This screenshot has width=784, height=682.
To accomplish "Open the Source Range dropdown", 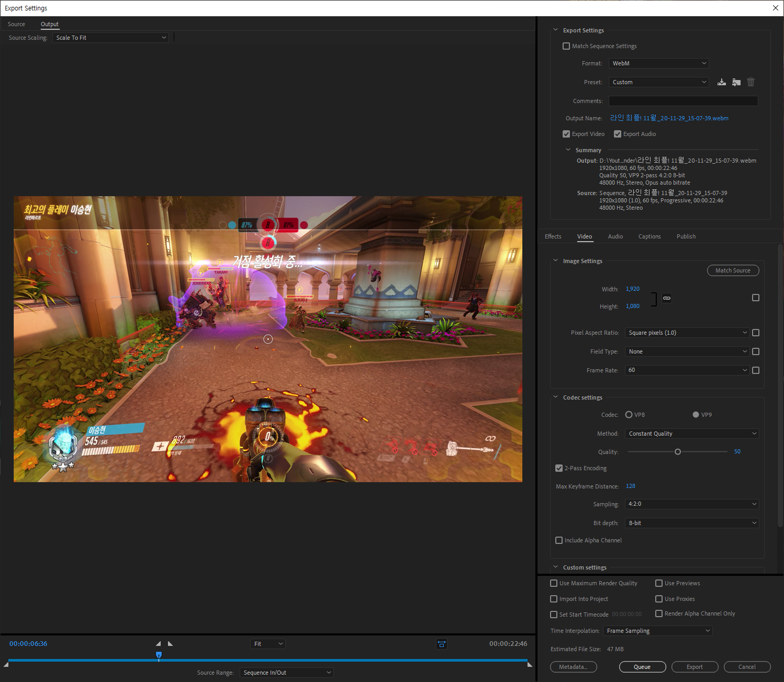I will (x=287, y=673).
